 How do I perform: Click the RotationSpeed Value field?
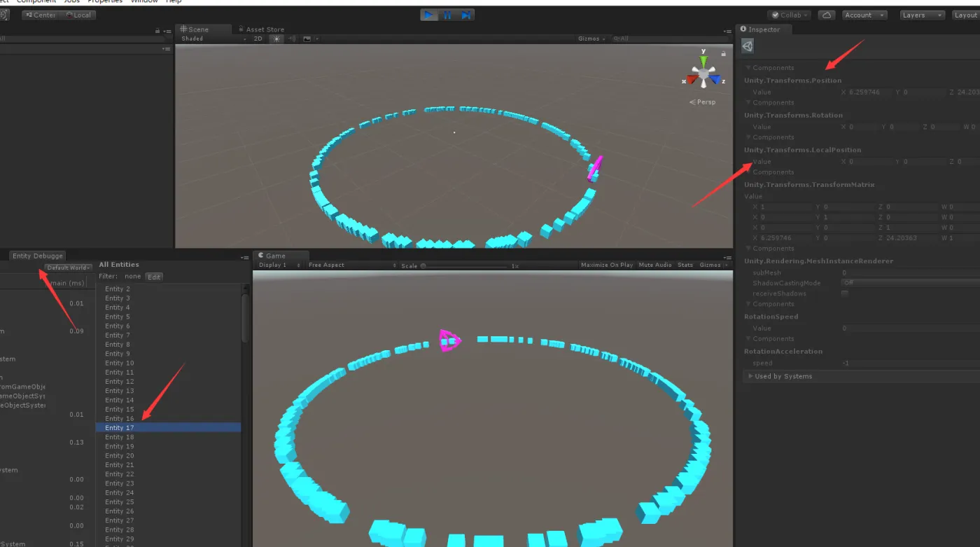[910, 328]
